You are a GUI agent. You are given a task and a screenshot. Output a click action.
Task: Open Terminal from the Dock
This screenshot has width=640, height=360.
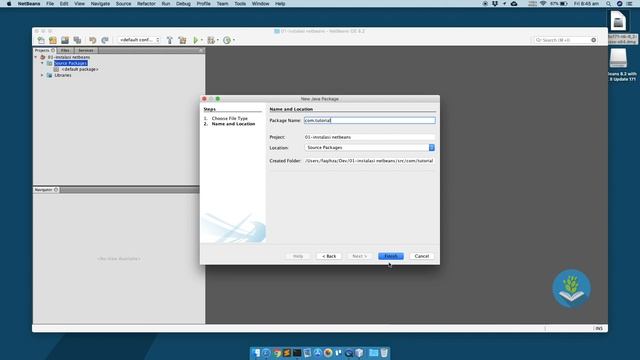[297, 353]
